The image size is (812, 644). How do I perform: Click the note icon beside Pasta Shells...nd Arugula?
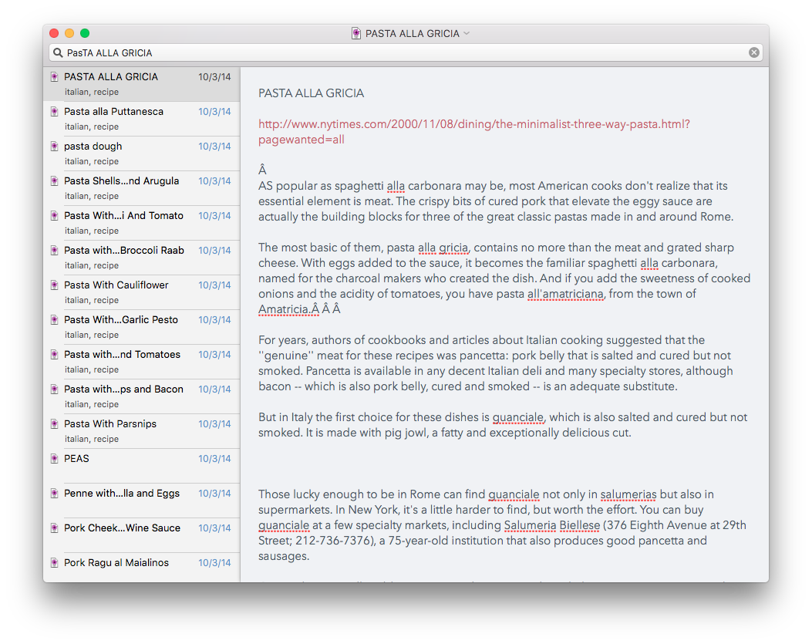click(x=55, y=180)
